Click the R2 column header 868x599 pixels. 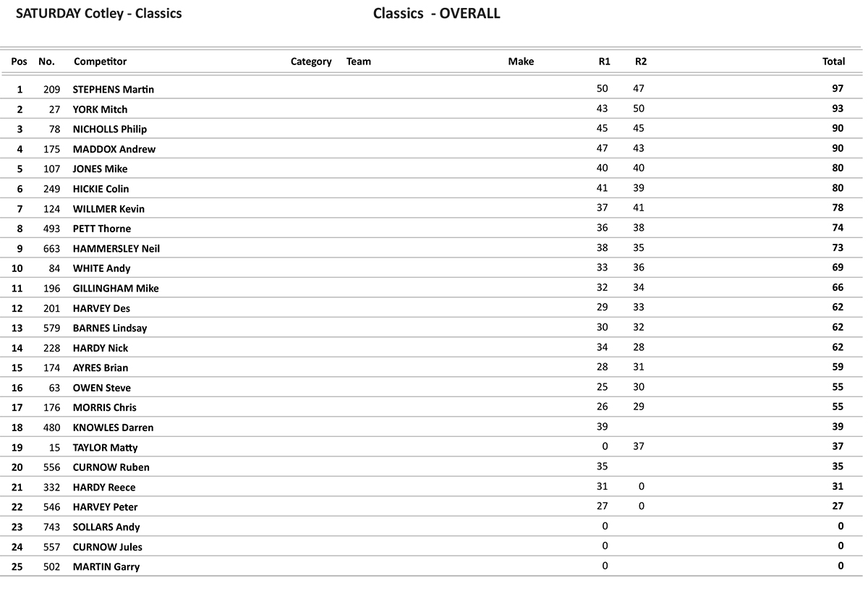[641, 61]
